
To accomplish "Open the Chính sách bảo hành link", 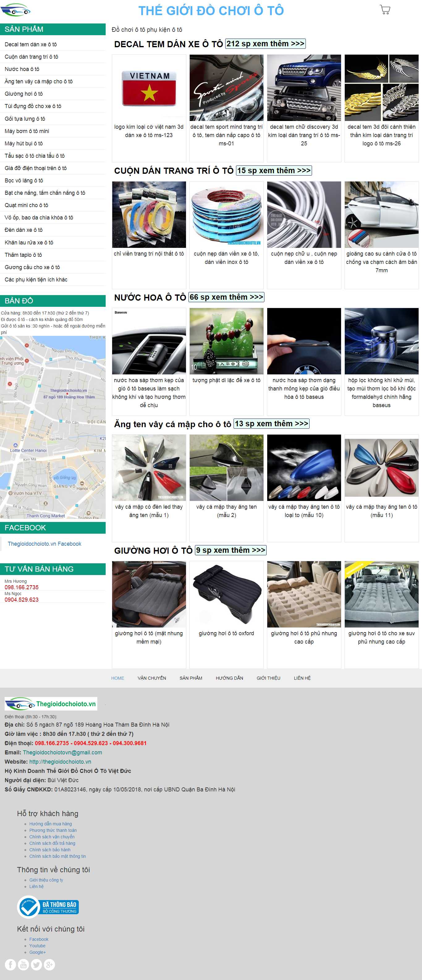I will click(x=50, y=849).
